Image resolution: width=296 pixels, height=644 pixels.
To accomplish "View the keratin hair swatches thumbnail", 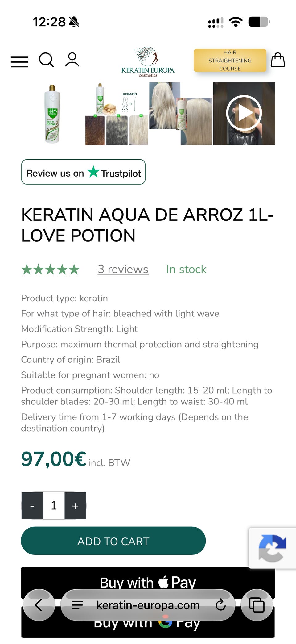I will coord(117,114).
